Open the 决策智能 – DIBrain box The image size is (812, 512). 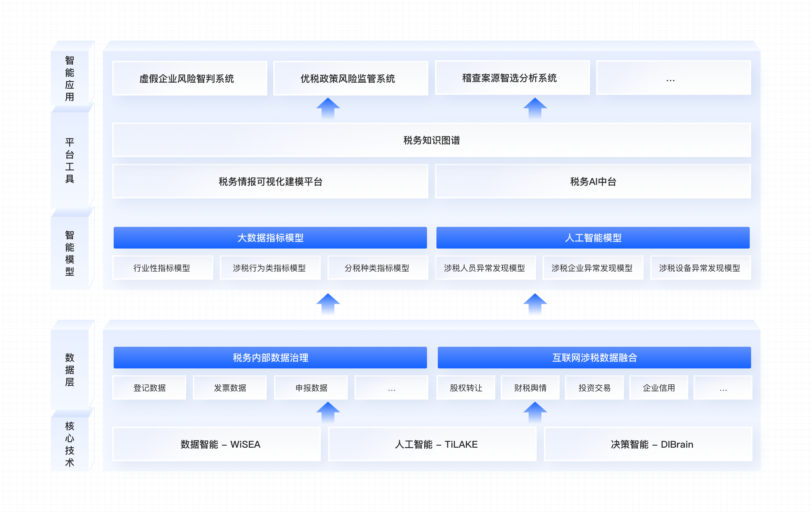649,444
